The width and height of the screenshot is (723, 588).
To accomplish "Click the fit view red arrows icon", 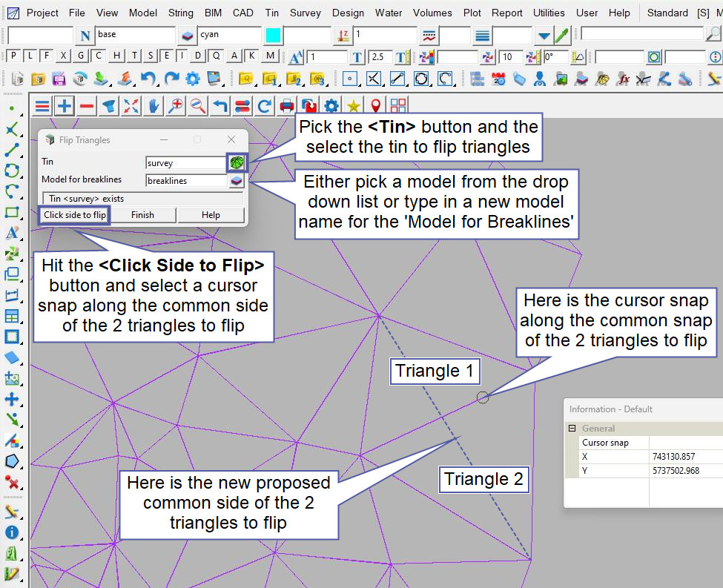I will tap(131, 107).
